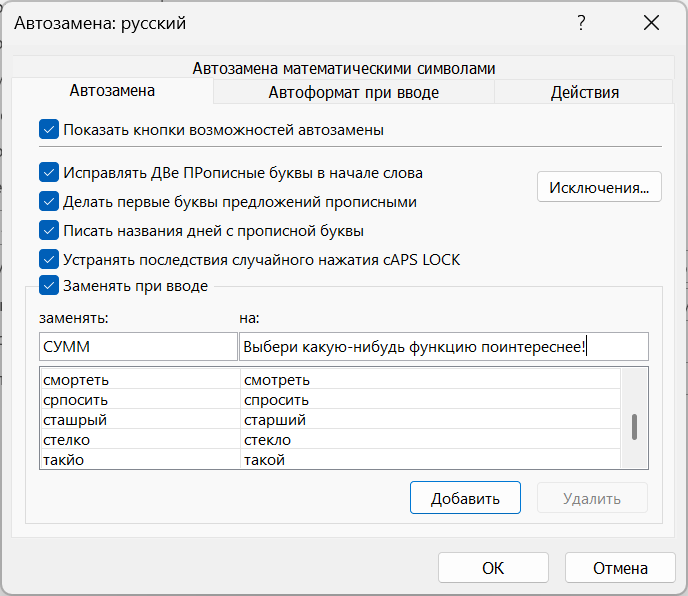Disable Делать первые буквы предложений прописными

49,201
